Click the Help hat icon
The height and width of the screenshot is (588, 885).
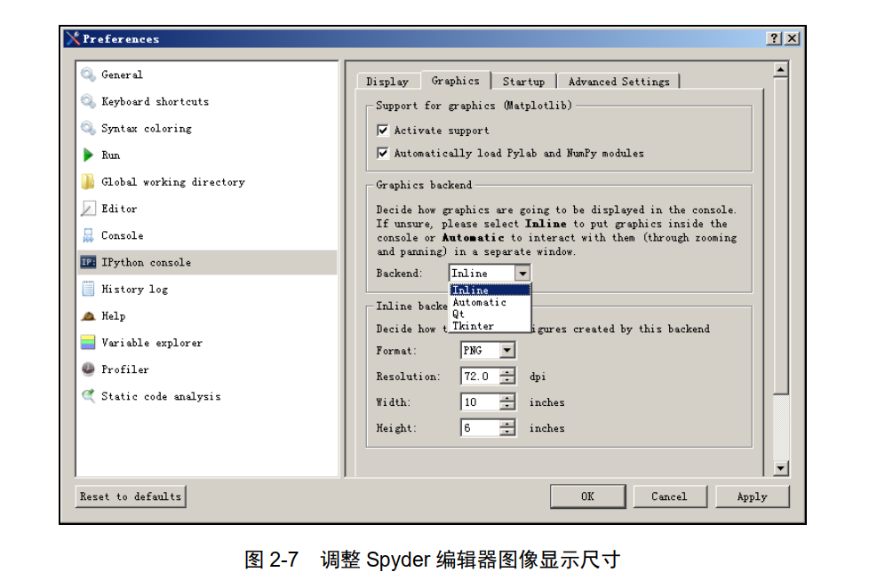(88, 316)
